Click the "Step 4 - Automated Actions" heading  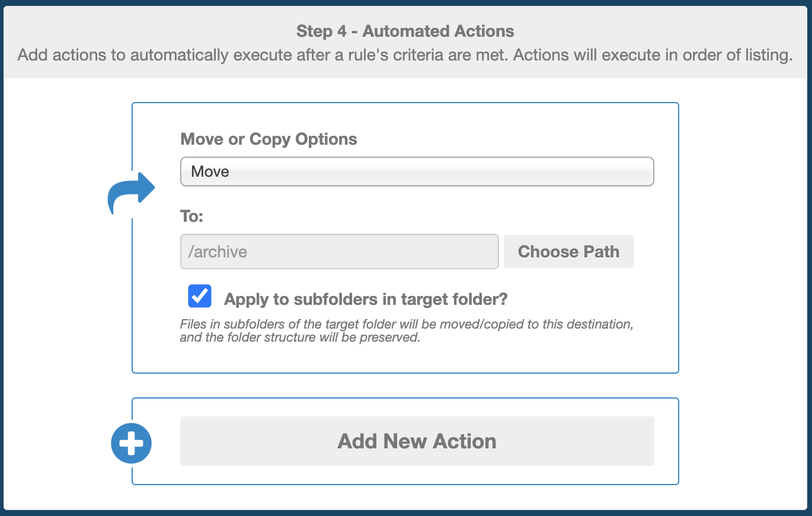[x=405, y=31]
